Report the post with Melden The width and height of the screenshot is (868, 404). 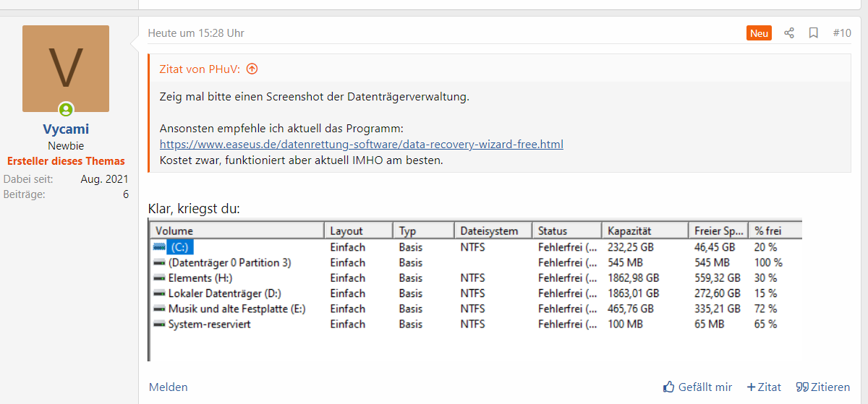[169, 387]
